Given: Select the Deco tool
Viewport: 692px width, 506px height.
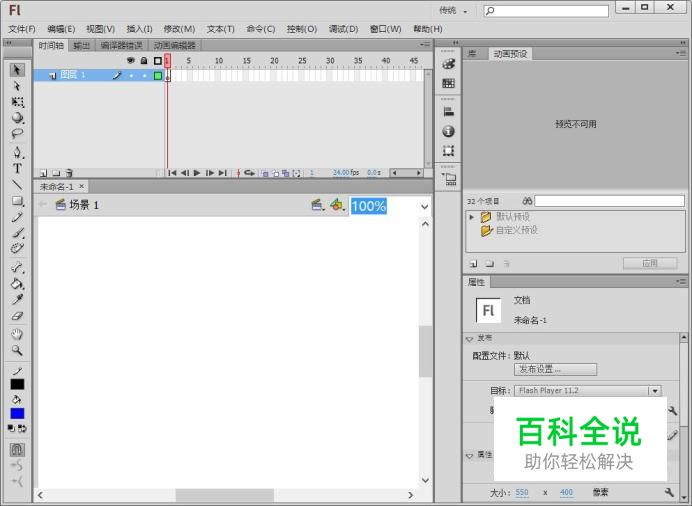Looking at the screenshot, I should pyautogui.click(x=17, y=248).
